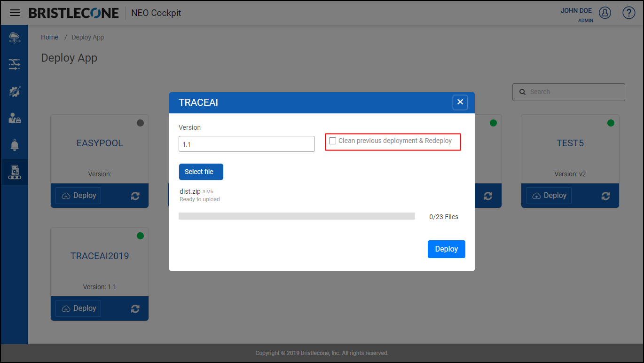Open the cloud network sidebar icon
Screen dimensions: 644x363
[15, 38]
